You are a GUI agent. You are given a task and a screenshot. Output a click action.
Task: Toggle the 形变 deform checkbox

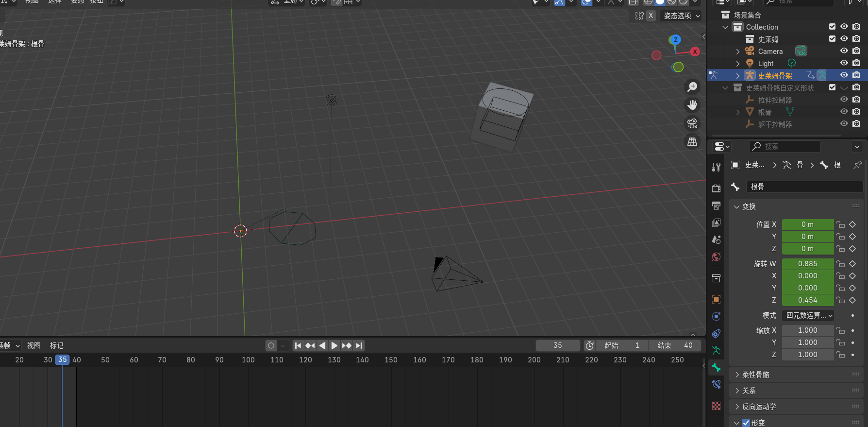[x=746, y=423]
